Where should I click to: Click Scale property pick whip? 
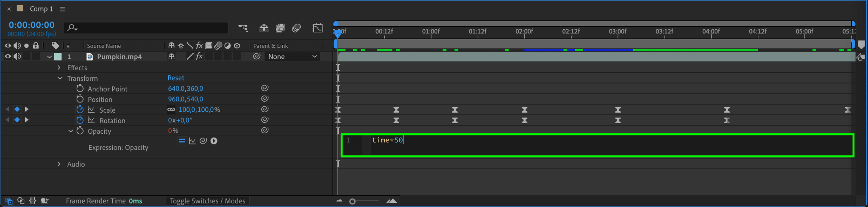(264, 109)
